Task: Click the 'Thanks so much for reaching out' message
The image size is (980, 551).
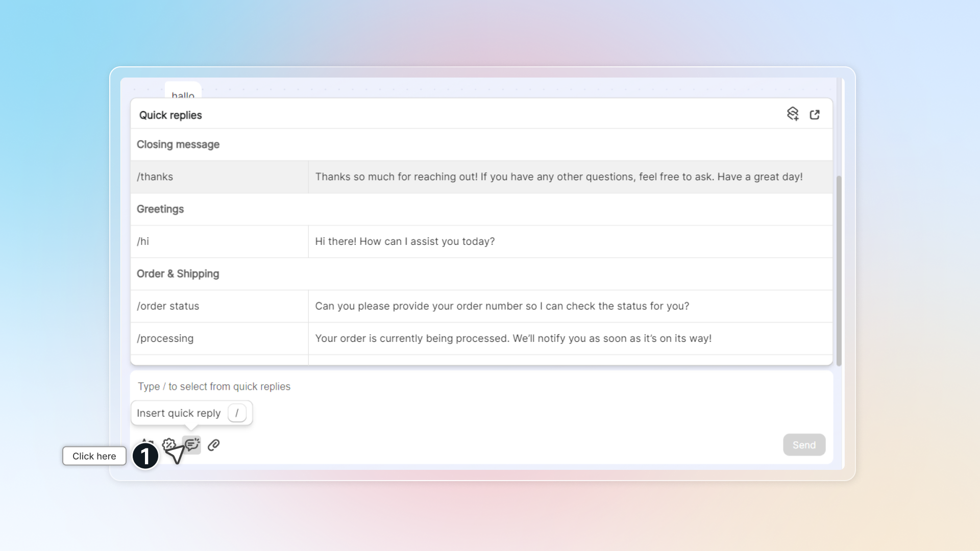Action: [559, 177]
